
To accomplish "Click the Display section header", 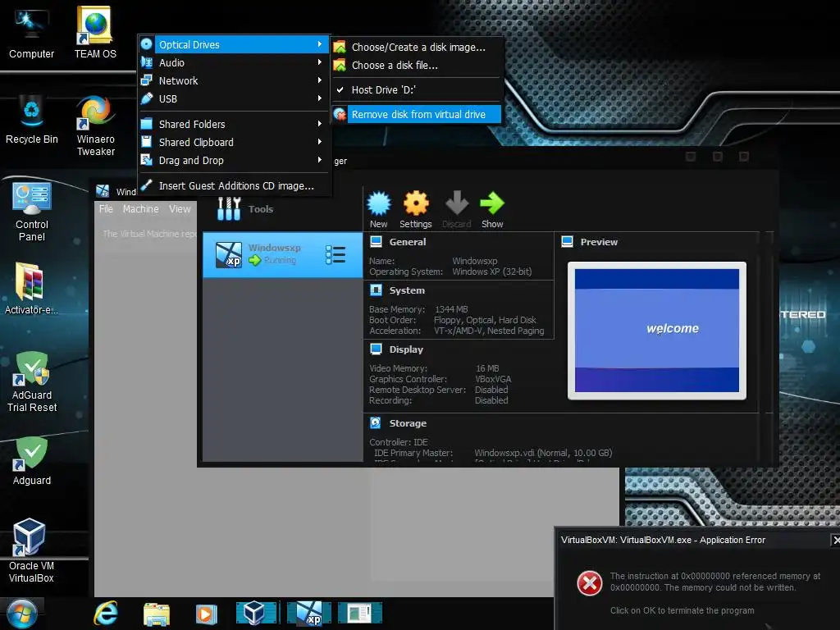I will click(x=406, y=349).
